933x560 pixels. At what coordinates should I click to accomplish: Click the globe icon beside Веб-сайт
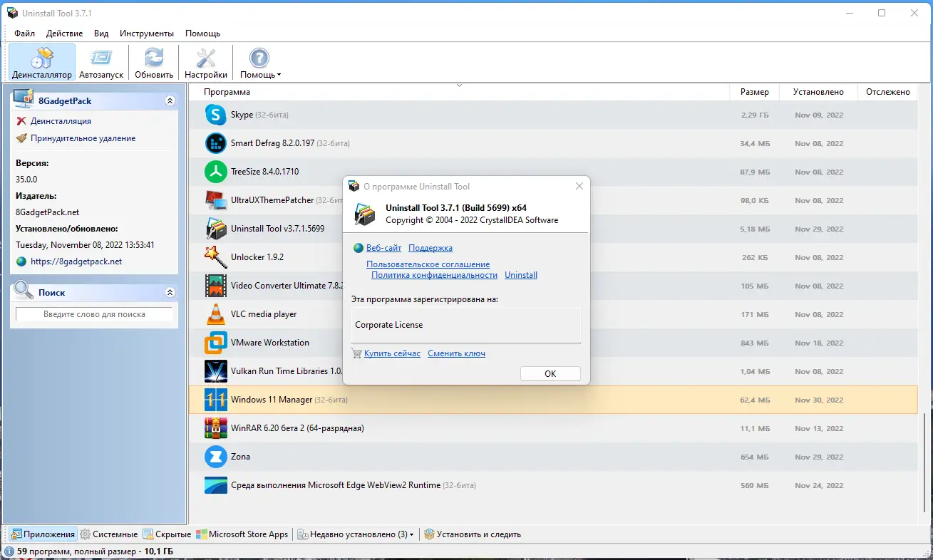[359, 248]
